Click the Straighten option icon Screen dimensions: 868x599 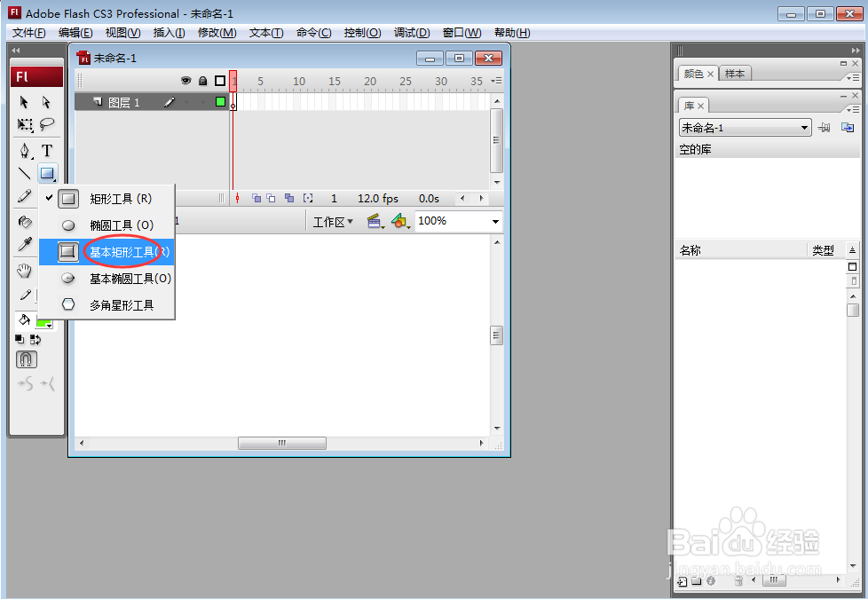coord(48,383)
